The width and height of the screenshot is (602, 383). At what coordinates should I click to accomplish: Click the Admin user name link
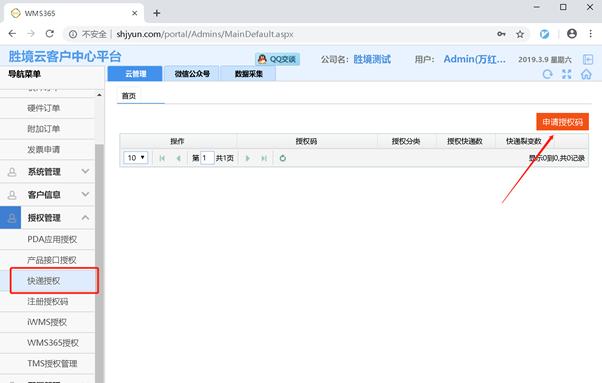475,59
